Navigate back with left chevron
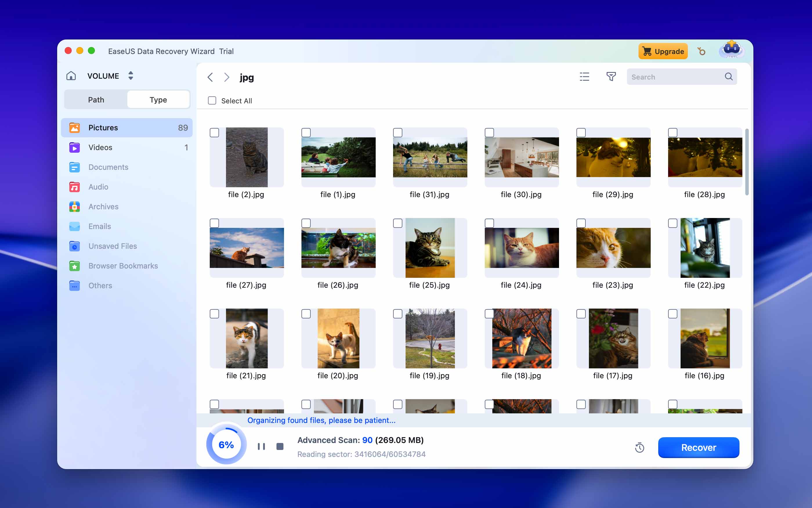Screen dimensions: 812x508 [x=210, y=77]
